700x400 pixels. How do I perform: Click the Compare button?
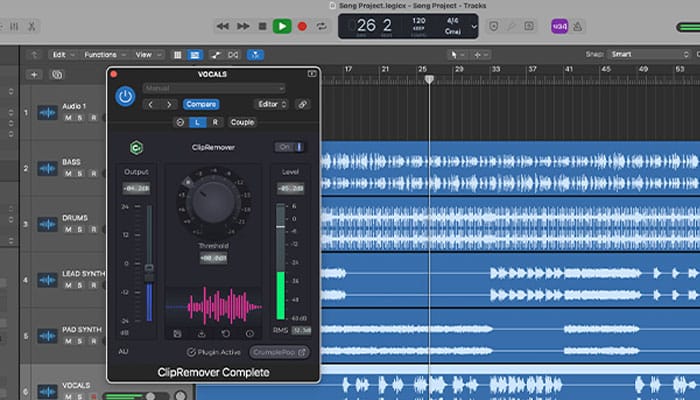click(201, 104)
